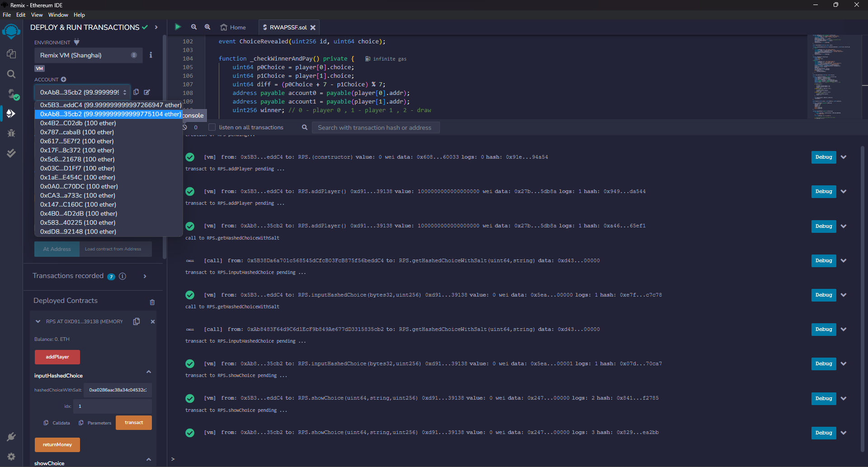Open the Remix VM (Shanghai) environment dropdown

89,55
